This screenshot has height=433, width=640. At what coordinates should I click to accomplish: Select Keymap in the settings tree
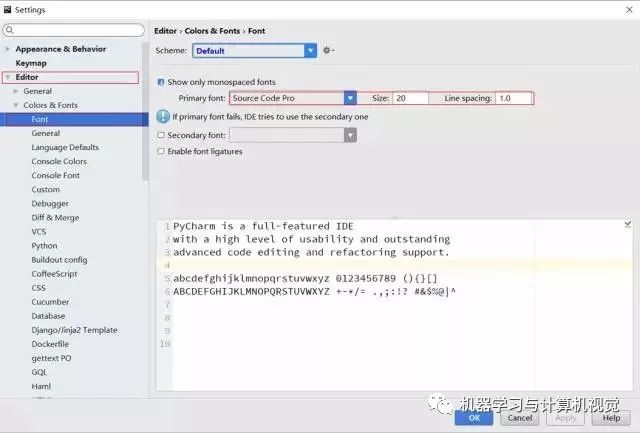click(31, 63)
